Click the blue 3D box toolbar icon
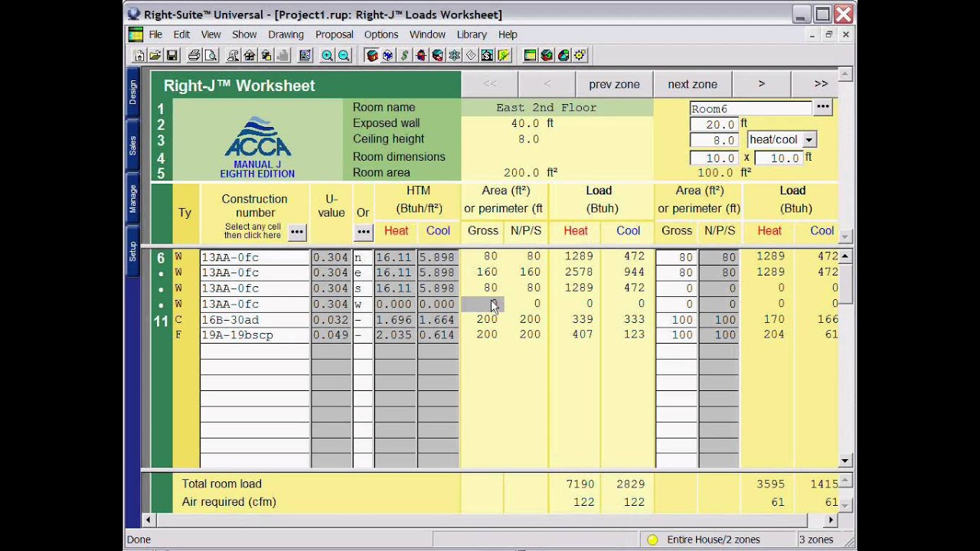The height and width of the screenshot is (551, 980). [389, 55]
